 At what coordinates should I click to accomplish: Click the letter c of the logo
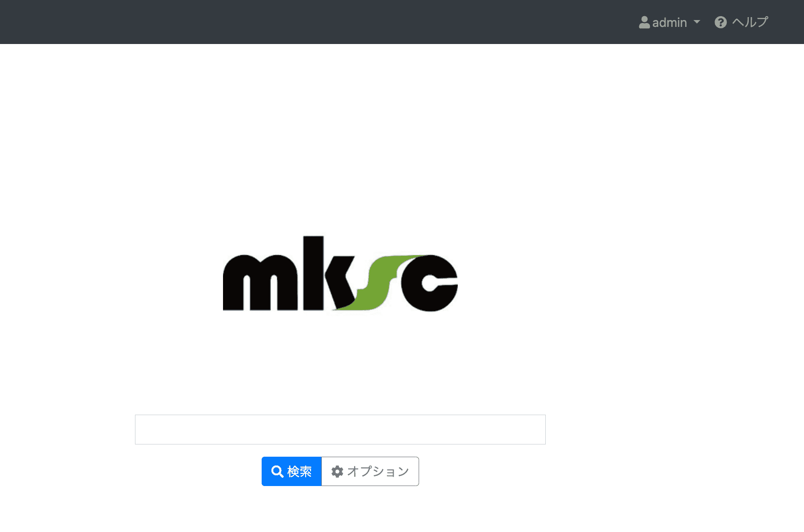point(430,284)
